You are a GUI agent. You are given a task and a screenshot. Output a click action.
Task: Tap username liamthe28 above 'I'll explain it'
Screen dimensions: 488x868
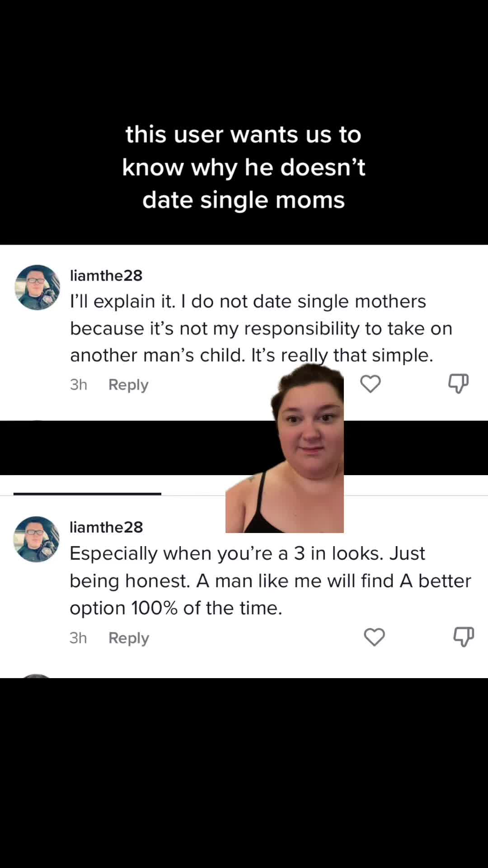[106, 275]
